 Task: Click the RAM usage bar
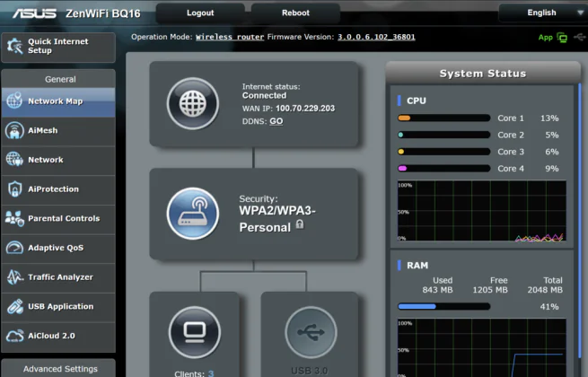tap(444, 306)
